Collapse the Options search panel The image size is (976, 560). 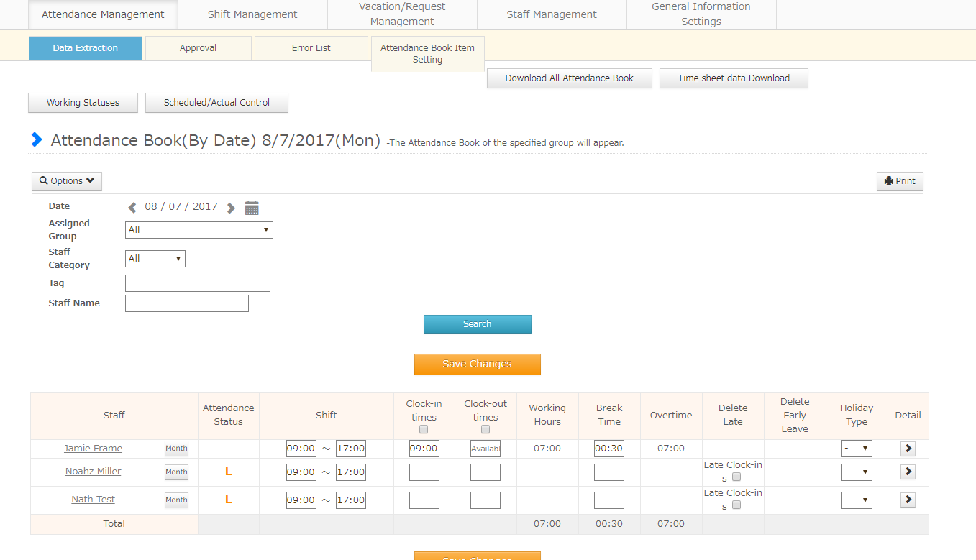tap(67, 181)
